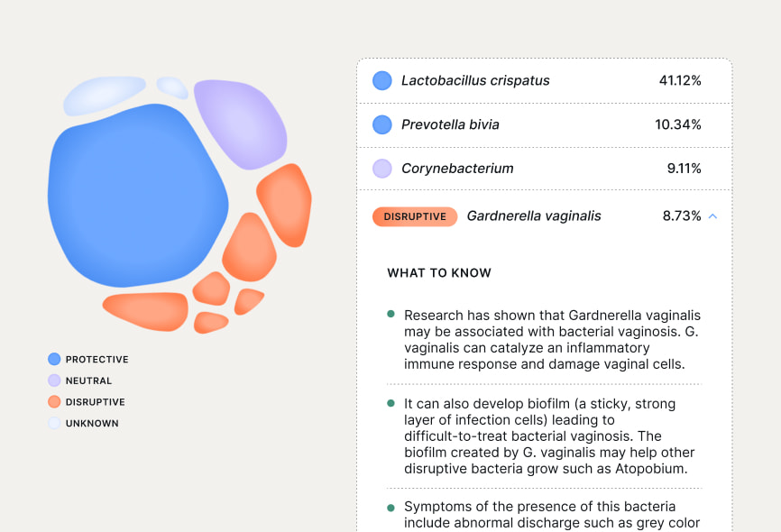Click the DISRUPTIVE badge pill
Screen dimensions: 781x532
point(415,216)
